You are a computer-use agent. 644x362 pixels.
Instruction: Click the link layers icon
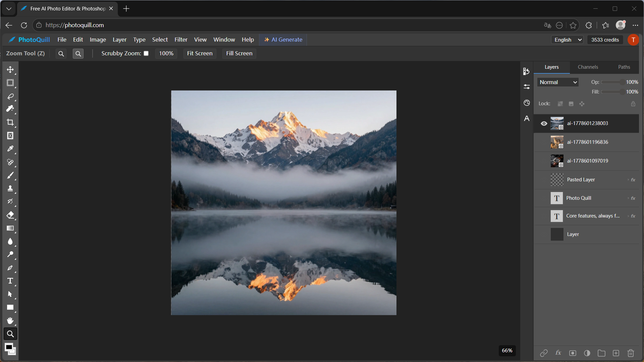point(544,353)
